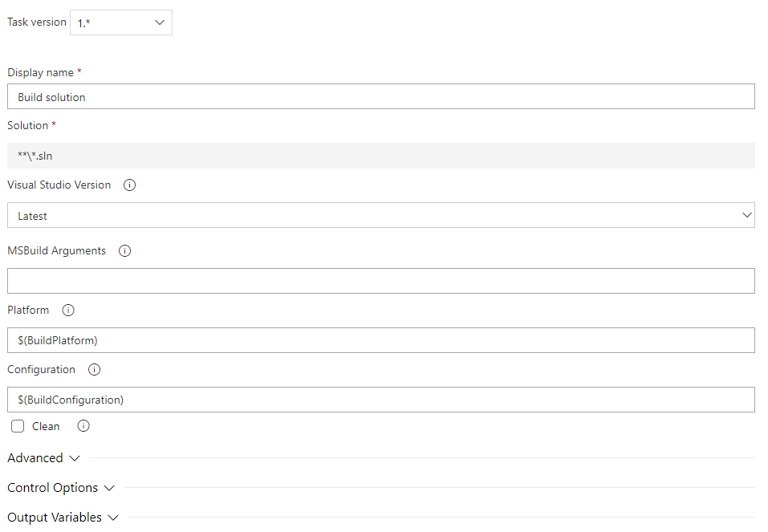This screenshot has height=532, width=768.
Task: Select the $(BuildConfiguration) Configuration field
Action: 380,400
